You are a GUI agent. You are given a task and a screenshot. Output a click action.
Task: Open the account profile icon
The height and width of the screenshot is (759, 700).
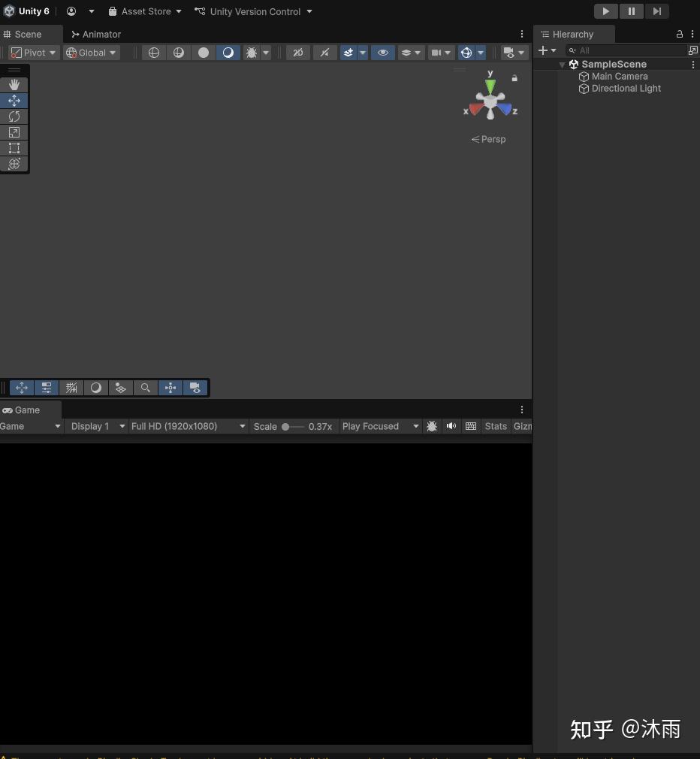pyautogui.click(x=71, y=11)
